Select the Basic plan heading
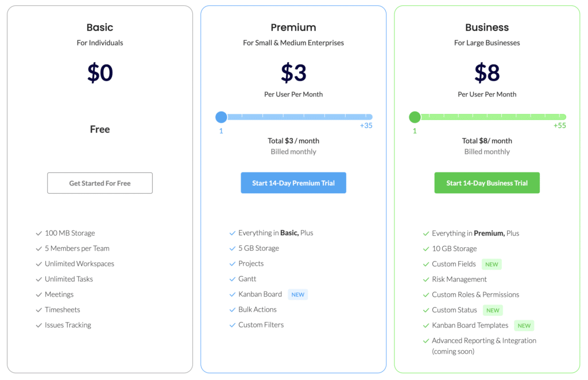 [x=100, y=28]
